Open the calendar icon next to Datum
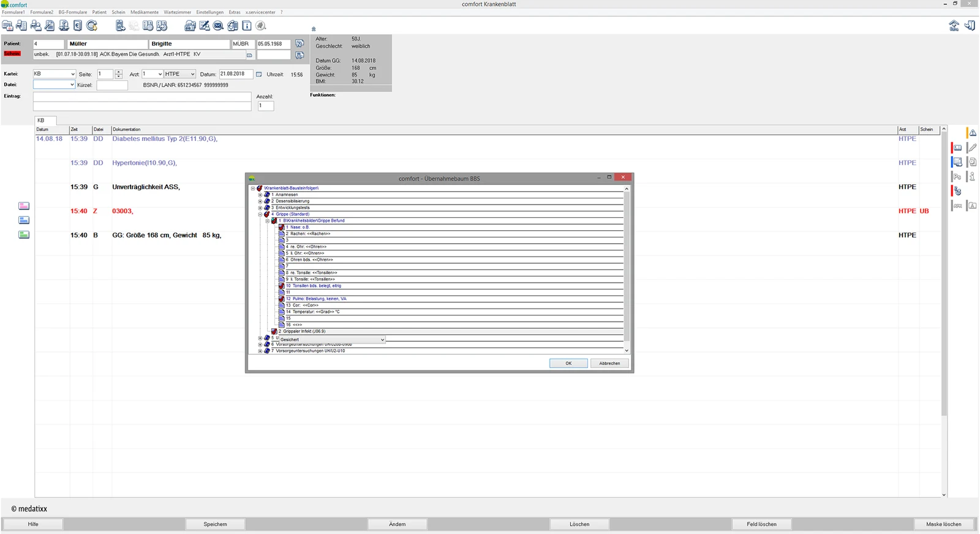The height and width of the screenshot is (534, 980). (x=258, y=74)
